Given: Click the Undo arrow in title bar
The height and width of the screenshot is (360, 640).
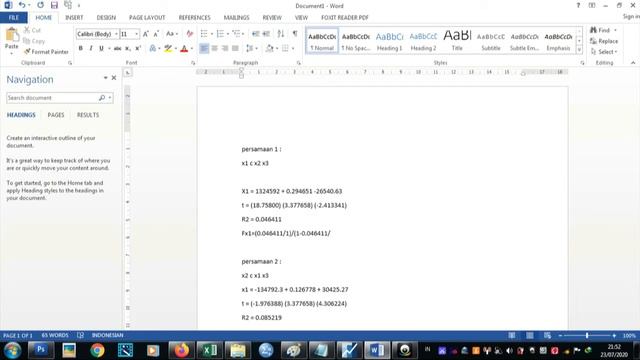Looking at the screenshot, I should click(x=22, y=5).
